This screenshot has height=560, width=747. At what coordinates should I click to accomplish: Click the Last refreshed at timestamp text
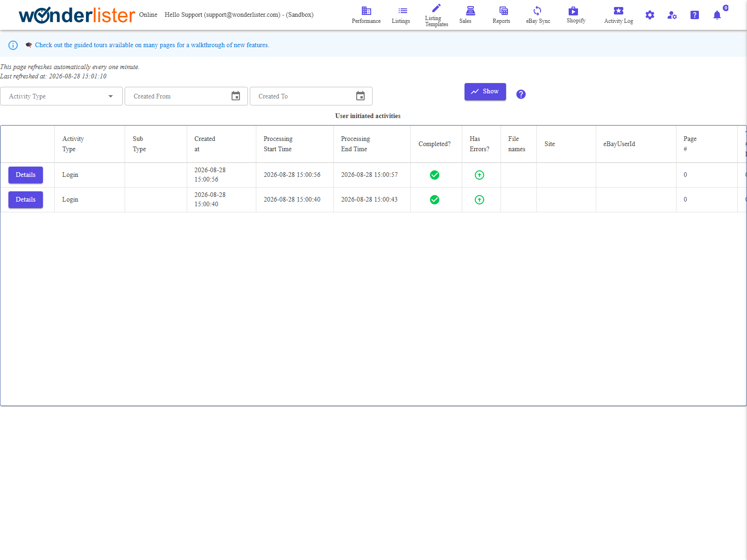coord(53,77)
